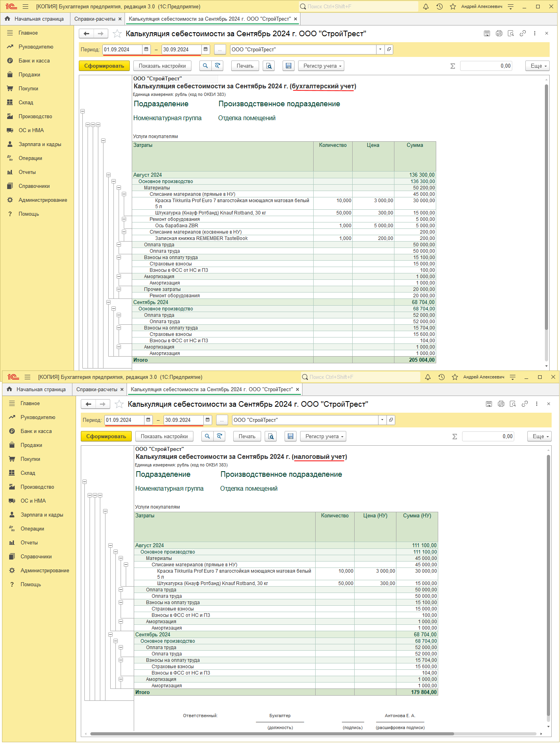Open notifications bell in бухгалтерский учет window
This screenshot has height=743, width=560.
click(x=426, y=6)
